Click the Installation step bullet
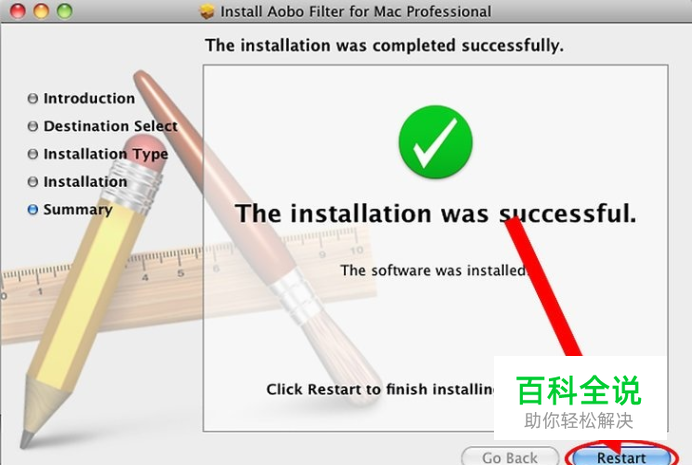692x465 pixels. pyautogui.click(x=33, y=182)
